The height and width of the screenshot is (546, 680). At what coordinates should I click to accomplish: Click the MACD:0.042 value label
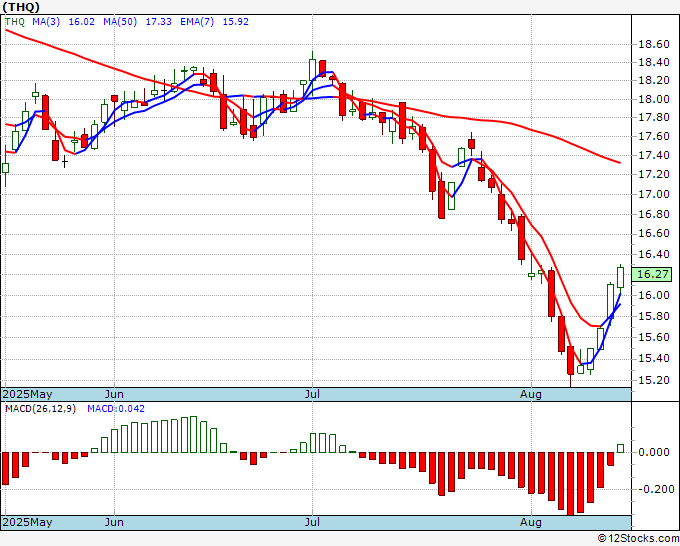[x=116, y=409]
